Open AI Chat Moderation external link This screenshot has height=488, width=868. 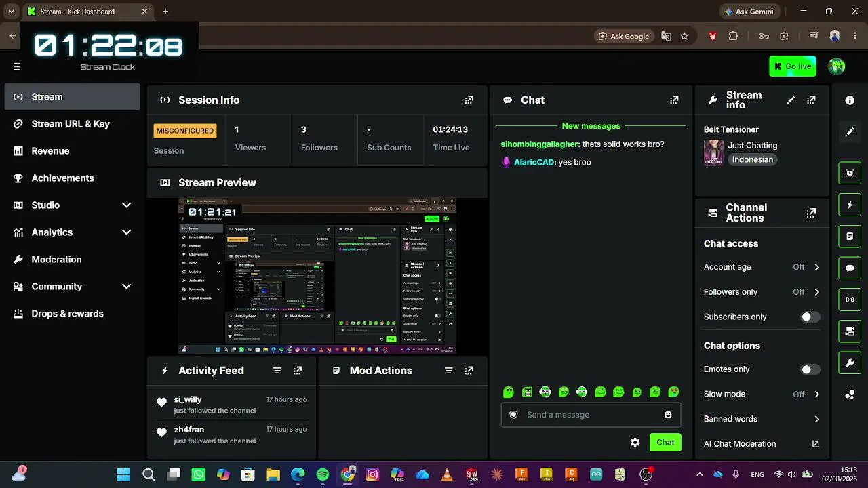pos(816,444)
